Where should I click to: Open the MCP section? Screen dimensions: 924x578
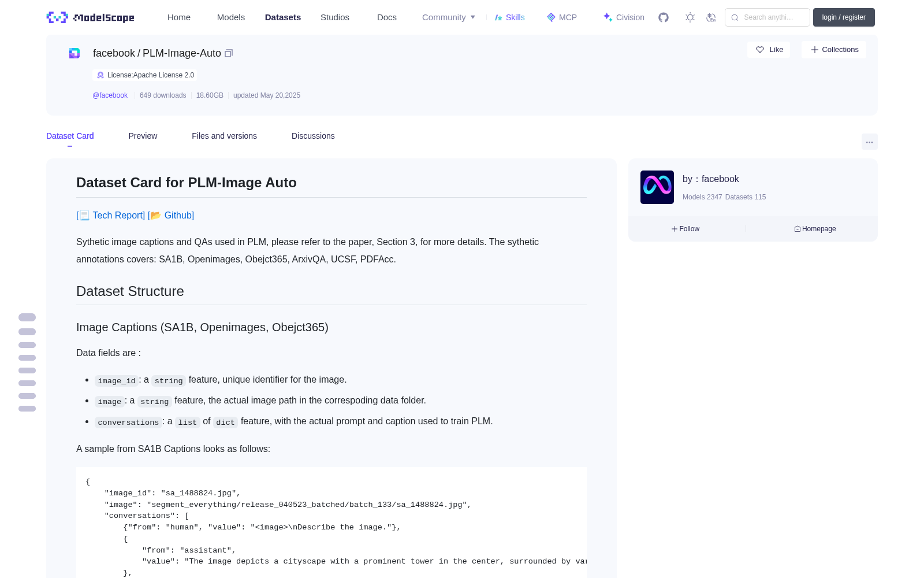[x=561, y=17]
